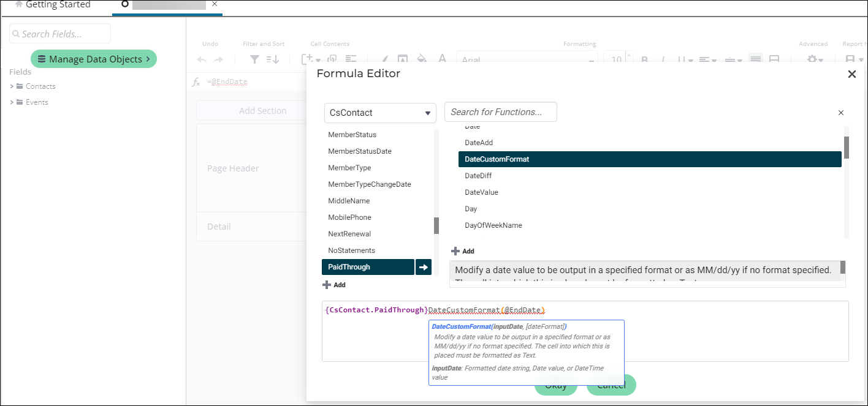868x406 pixels.
Task: Click the Advanced gear icon
Action: pyautogui.click(x=812, y=59)
